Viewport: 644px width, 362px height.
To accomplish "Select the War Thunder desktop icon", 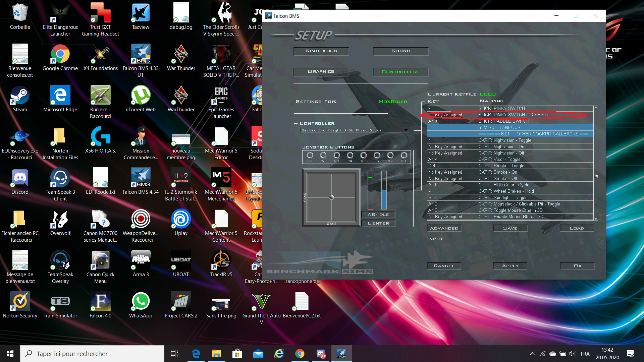I will [181, 58].
